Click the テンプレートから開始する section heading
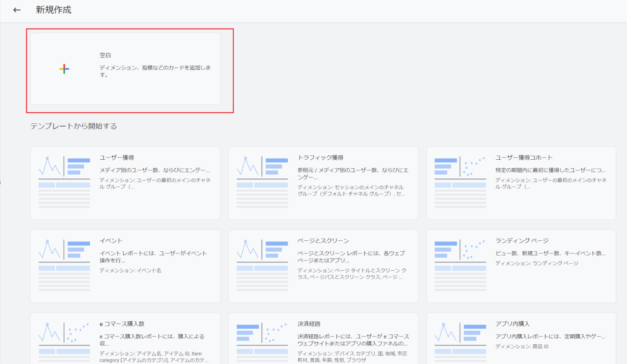The width and height of the screenshot is (627, 364). pos(74,126)
